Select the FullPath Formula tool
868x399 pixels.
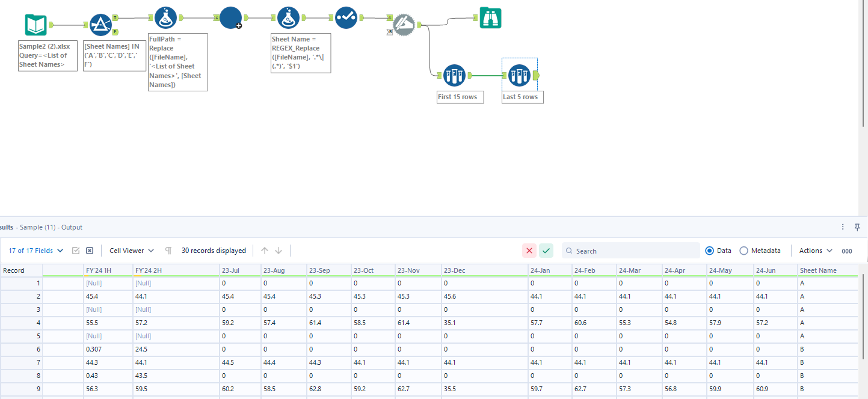[165, 18]
